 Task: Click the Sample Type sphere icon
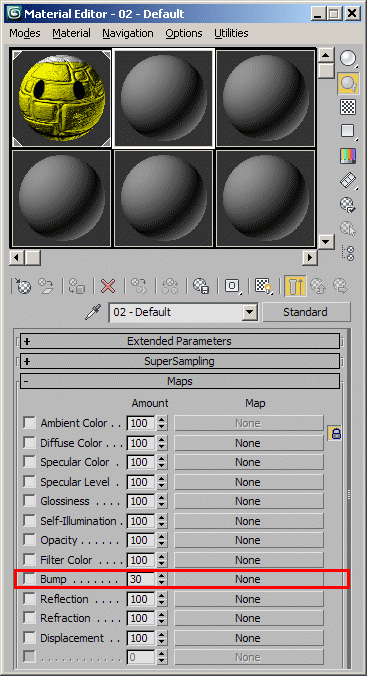pos(348,59)
